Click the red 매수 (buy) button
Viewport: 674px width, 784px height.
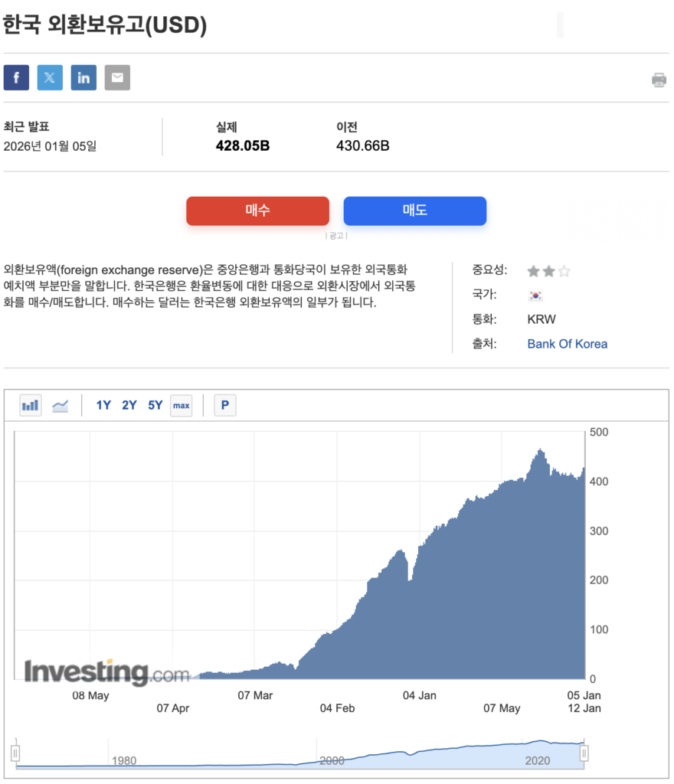[257, 211]
